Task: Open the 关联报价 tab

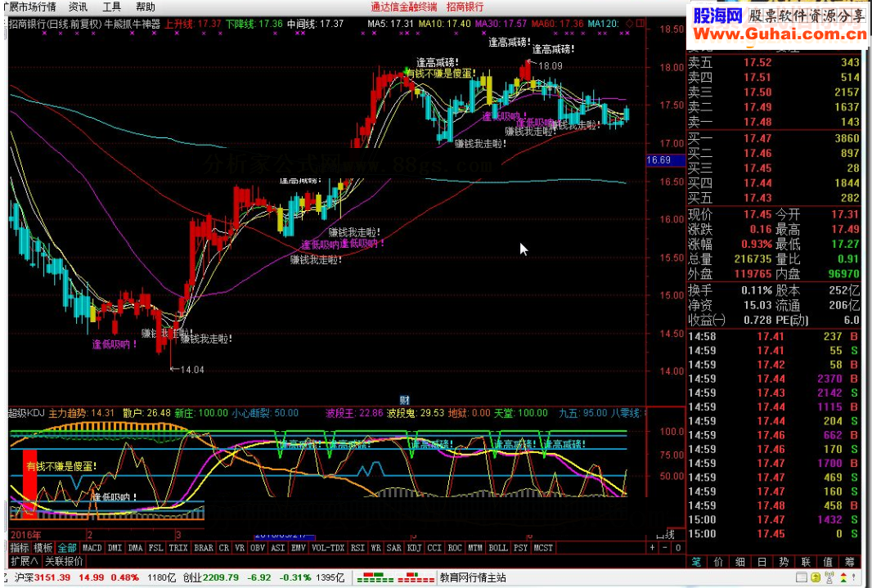Action: [x=64, y=561]
